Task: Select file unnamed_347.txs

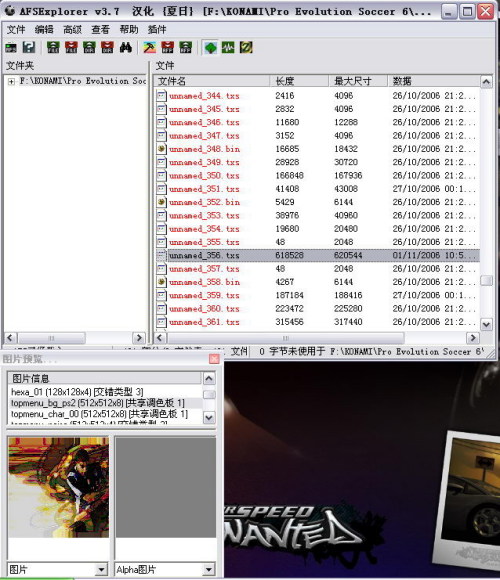Action: click(204, 136)
